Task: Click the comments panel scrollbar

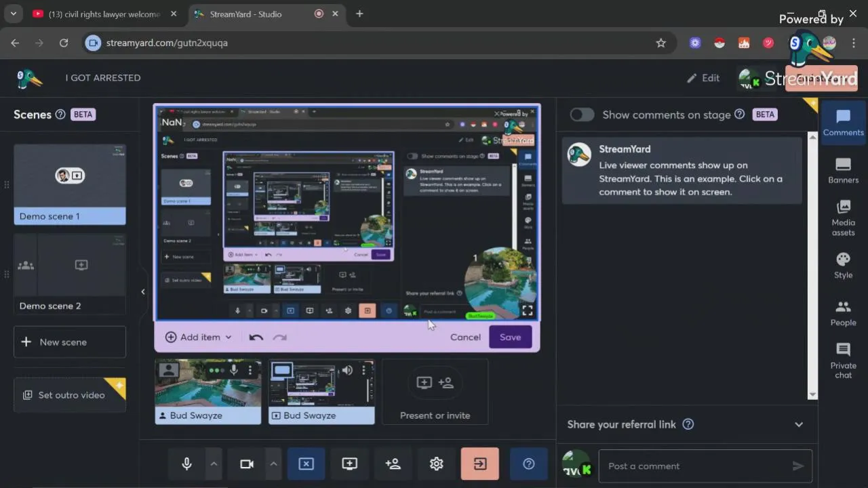Action: coord(813,266)
